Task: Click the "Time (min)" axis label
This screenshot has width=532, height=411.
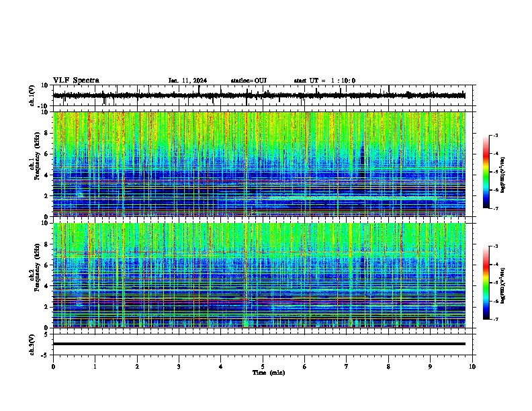Action: (269, 373)
